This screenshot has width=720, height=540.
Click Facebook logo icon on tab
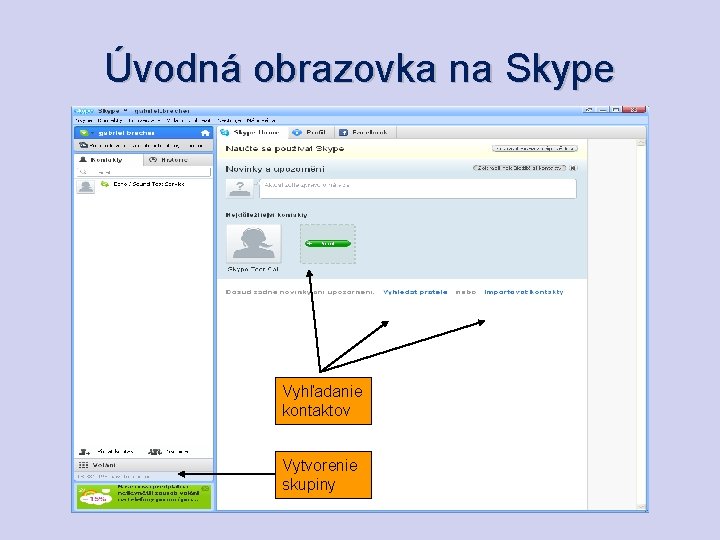tap(343, 133)
